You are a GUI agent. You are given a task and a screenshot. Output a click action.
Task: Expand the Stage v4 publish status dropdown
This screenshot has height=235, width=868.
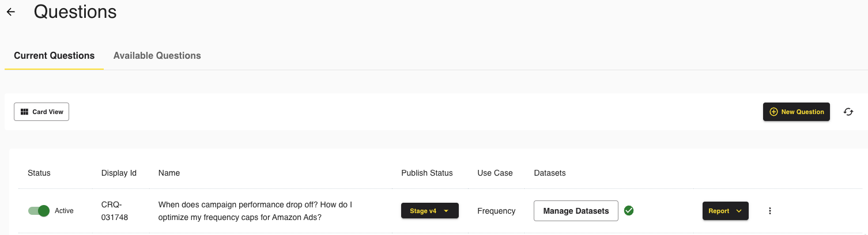coord(429,211)
